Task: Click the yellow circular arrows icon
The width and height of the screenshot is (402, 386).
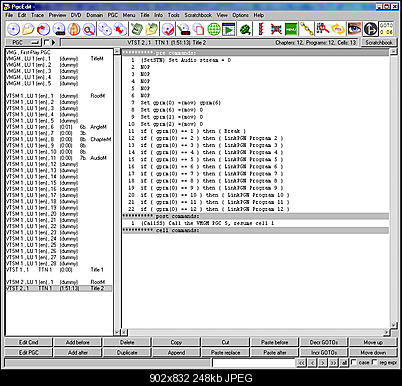Action: click(x=338, y=29)
